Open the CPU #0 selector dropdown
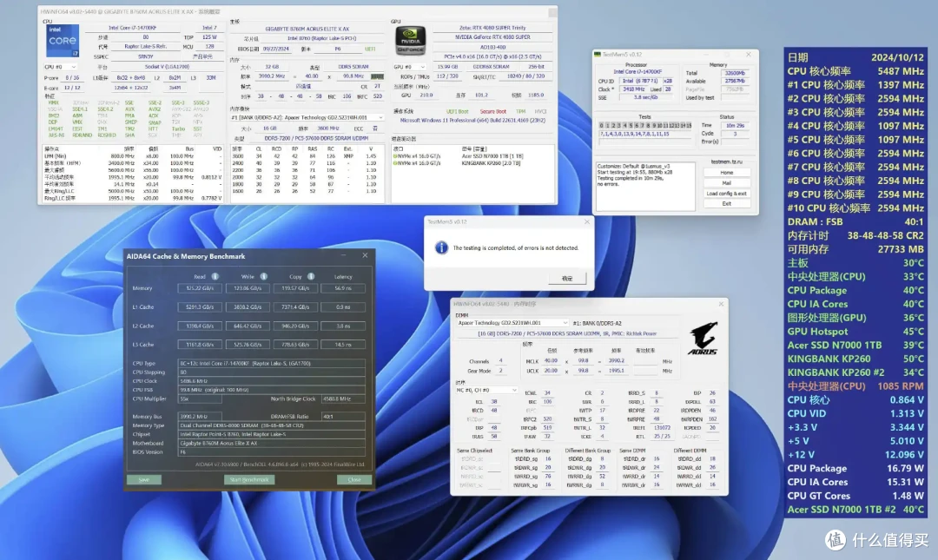 pyautogui.click(x=61, y=67)
